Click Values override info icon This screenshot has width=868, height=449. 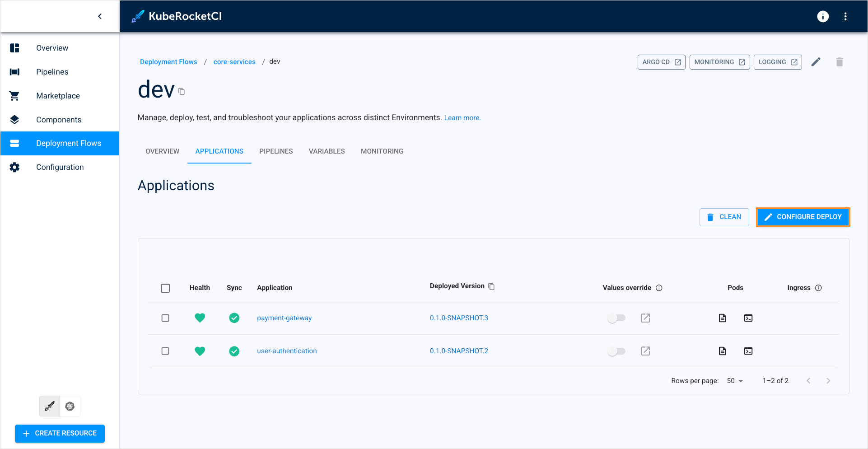click(x=659, y=288)
